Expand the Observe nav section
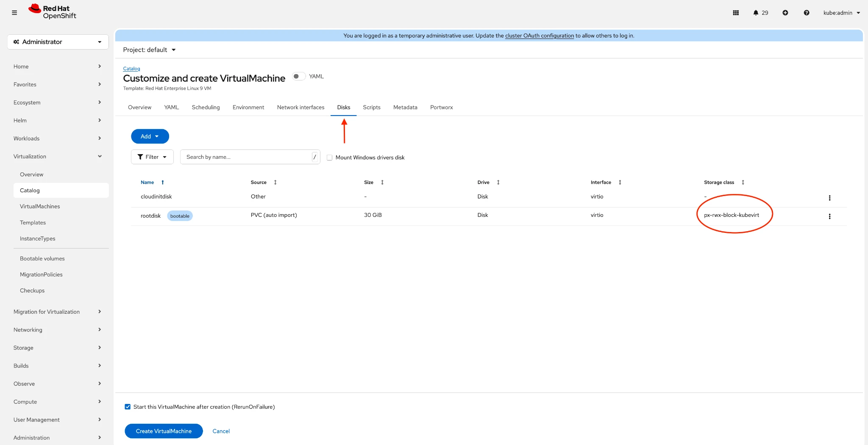This screenshot has height=445, width=868. pos(57,384)
